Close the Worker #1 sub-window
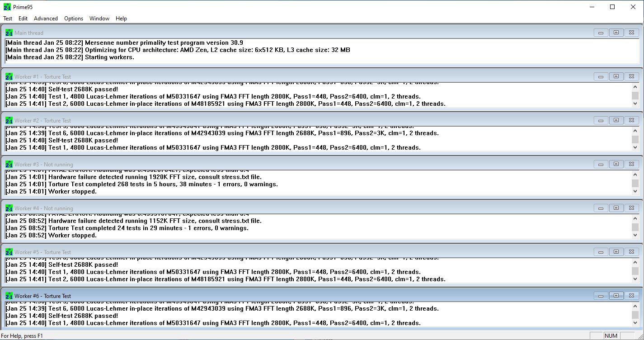 [x=631, y=76]
